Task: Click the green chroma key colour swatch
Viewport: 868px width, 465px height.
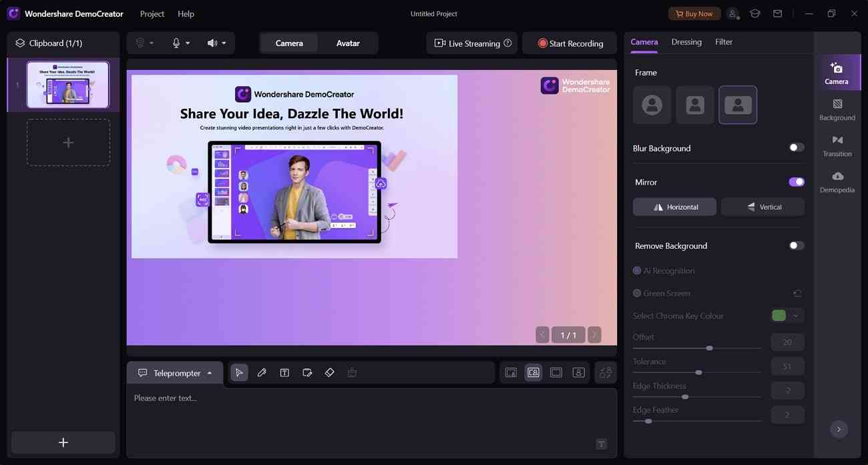Action: 779,316
